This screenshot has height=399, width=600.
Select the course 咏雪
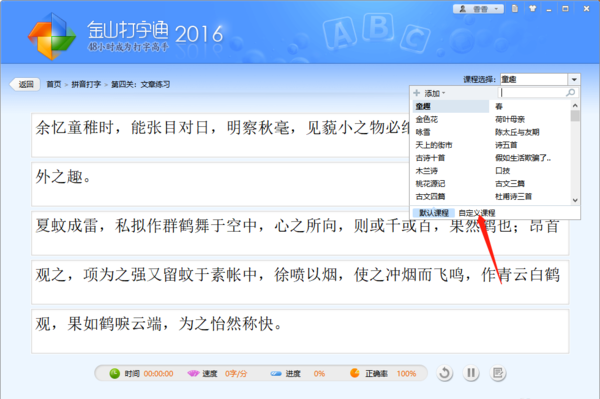(423, 132)
